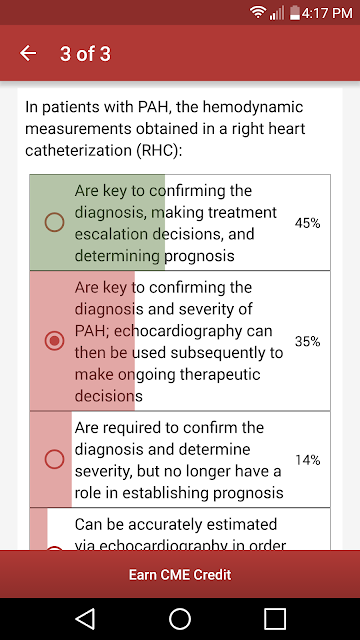
Task: Tap the 35% result percentage
Action: [307, 341]
